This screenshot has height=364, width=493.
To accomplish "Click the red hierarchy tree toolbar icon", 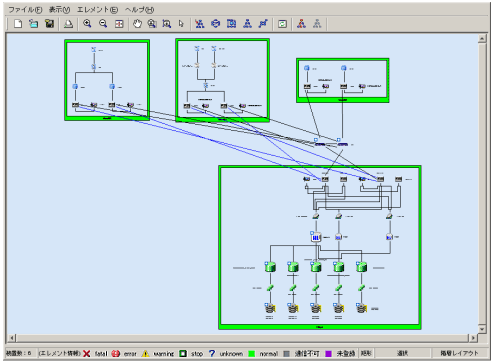I will 301,24.
